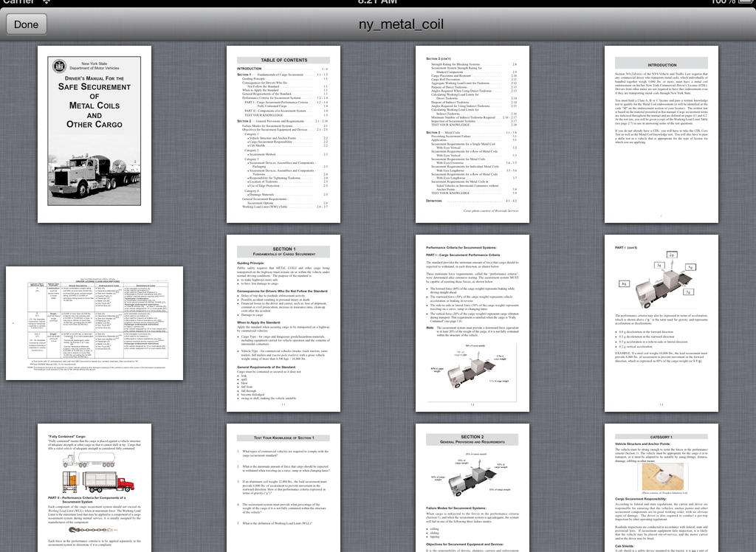Open the Safe Securement cover page thumbnail
The image size is (756, 552).
click(94, 134)
